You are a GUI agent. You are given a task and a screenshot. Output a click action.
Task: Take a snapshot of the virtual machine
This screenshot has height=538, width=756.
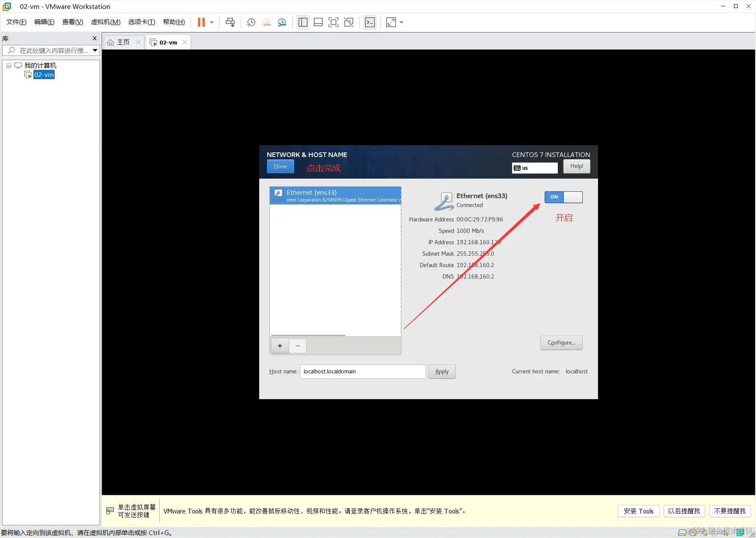tap(251, 22)
